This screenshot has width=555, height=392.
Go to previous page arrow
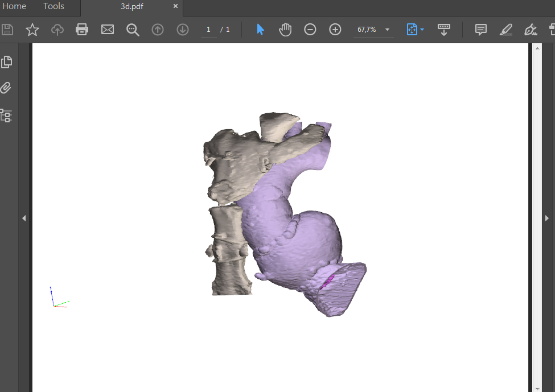pyautogui.click(x=158, y=30)
